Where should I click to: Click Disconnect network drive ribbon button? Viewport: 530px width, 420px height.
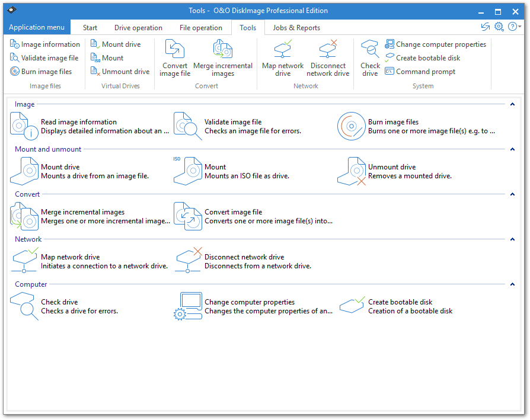(x=328, y=58)
